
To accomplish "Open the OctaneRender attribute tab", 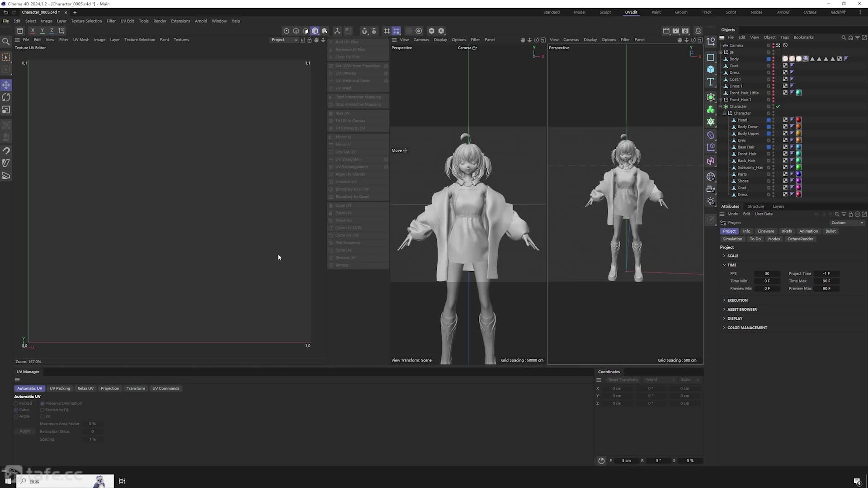I will tap(800, 239).
